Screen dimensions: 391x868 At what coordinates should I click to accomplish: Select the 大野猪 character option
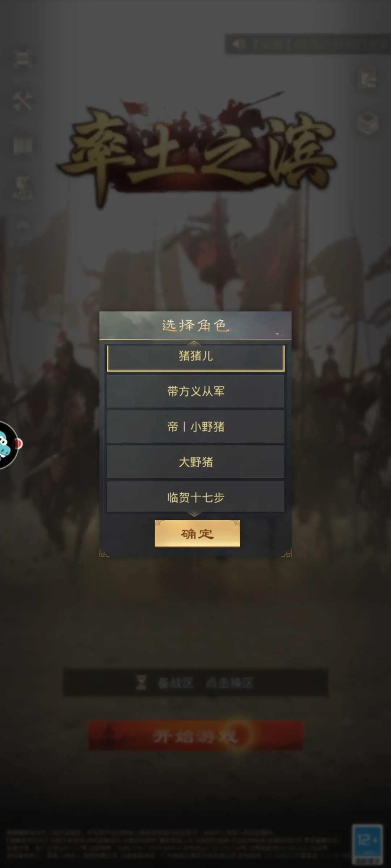[195, 462]
